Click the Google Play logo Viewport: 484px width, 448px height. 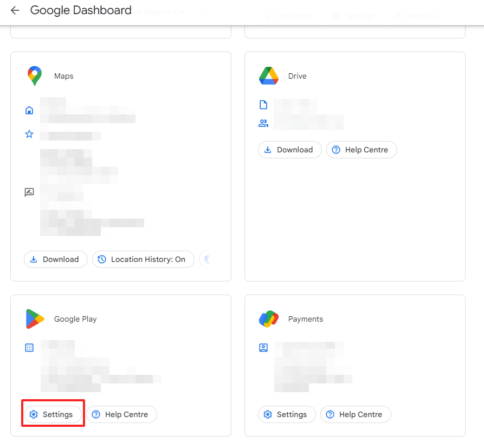click(35, 319)
